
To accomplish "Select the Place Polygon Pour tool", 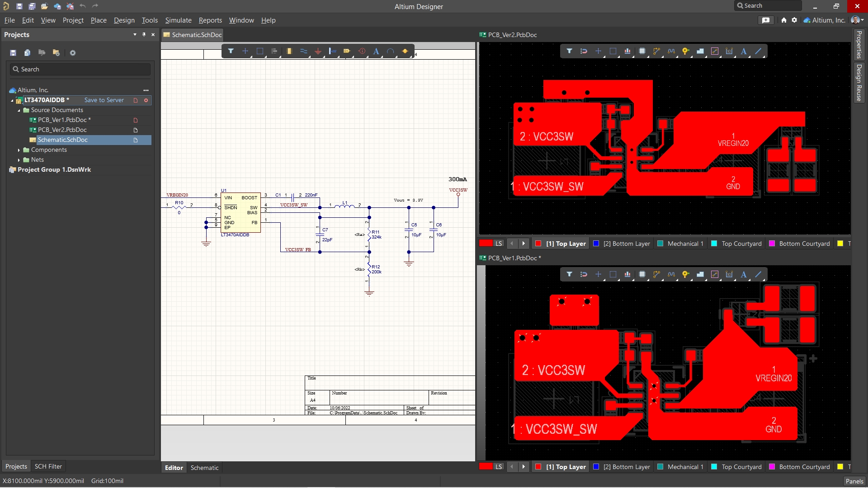I will pos(701,51).
